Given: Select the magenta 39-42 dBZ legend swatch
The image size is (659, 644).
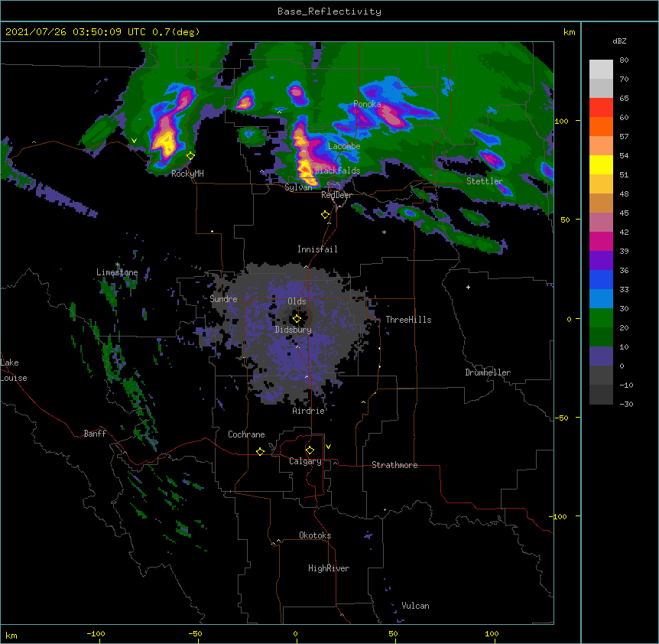Looking at the screenshot, I should tap(601, 241).
